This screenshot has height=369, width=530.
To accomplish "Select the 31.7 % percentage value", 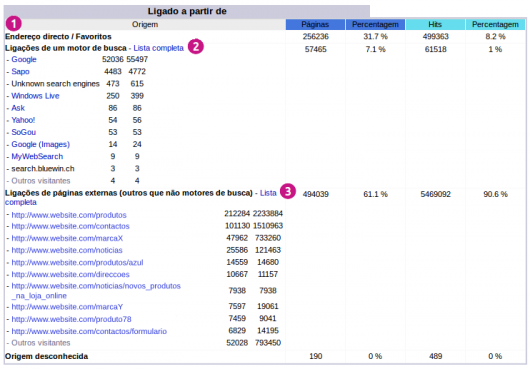I will [375, 36].
